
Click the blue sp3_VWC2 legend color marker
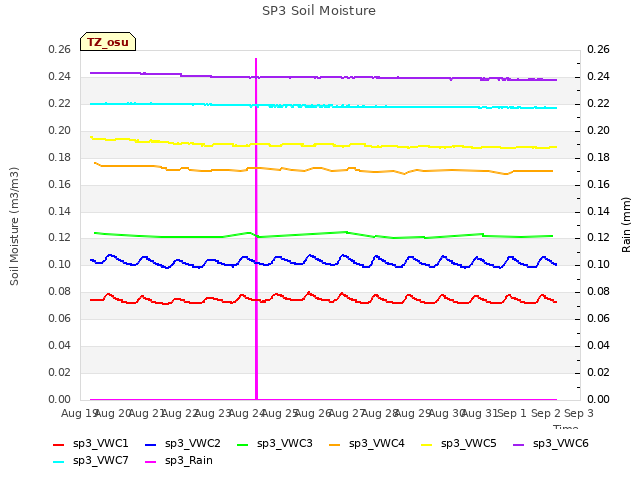point(151,445)
